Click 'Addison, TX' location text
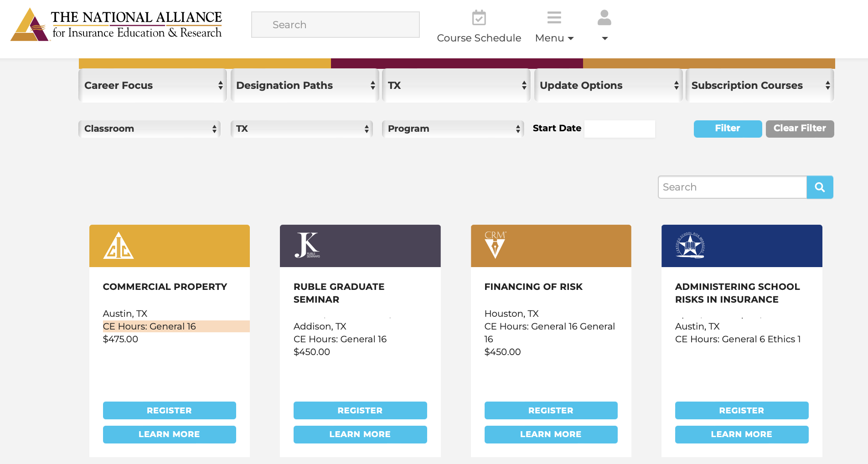 tap(320, 326)
